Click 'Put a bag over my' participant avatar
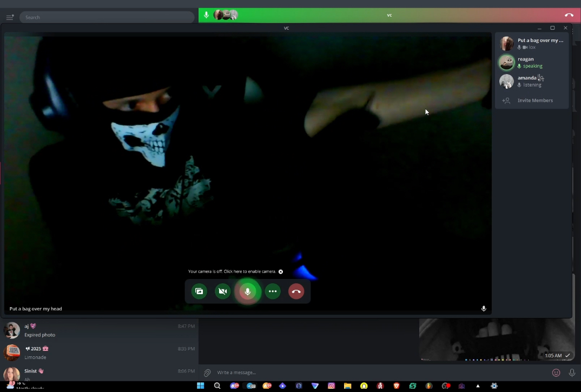The image size is (581, 392). click(506, 43)
